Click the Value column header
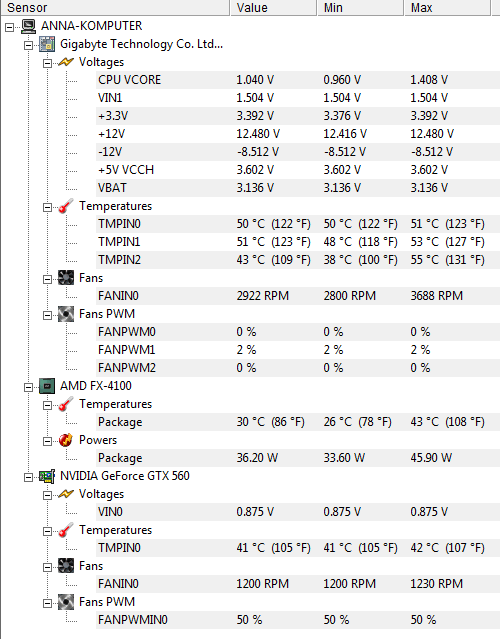 coord(274,8)
